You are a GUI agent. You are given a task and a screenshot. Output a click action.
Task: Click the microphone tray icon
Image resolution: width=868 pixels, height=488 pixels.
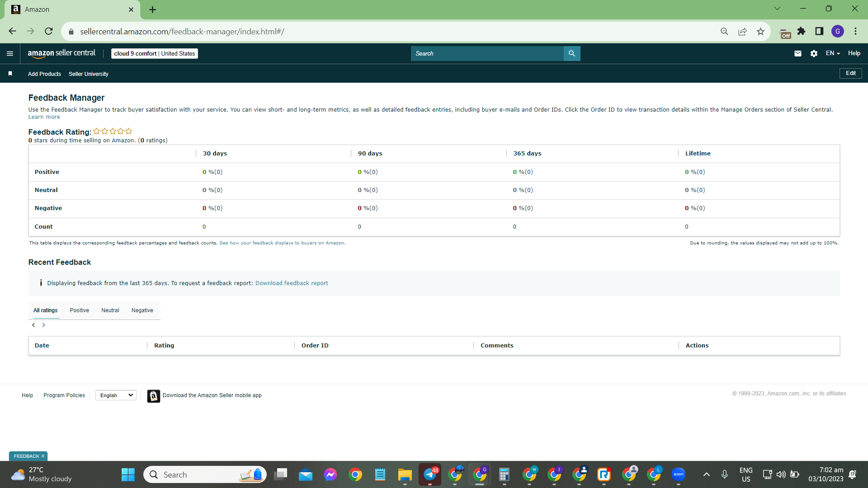tap(725, 474)
